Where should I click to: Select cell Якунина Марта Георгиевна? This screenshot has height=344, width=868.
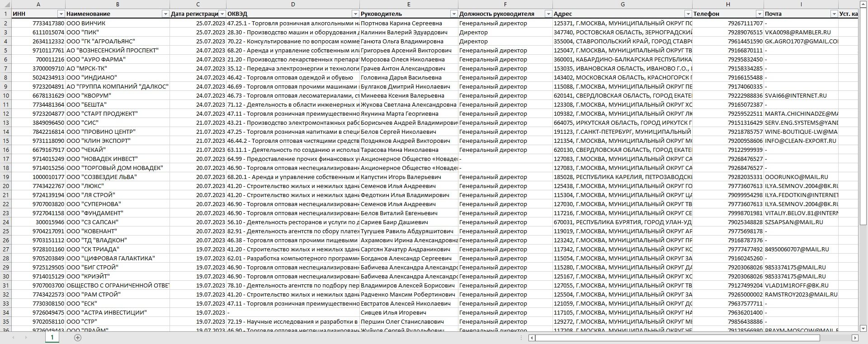click(409, 113)
